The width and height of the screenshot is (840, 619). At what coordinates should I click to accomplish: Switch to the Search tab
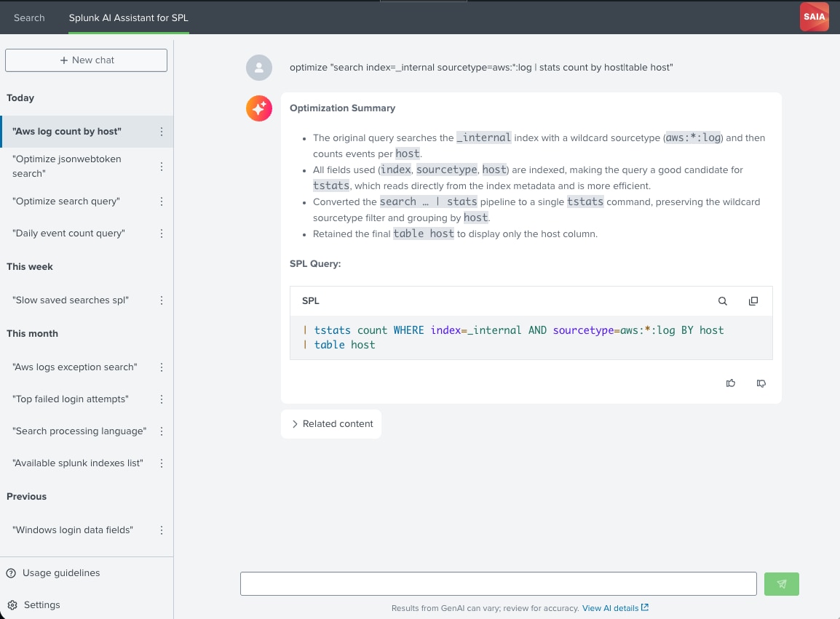tap(29, 17)
